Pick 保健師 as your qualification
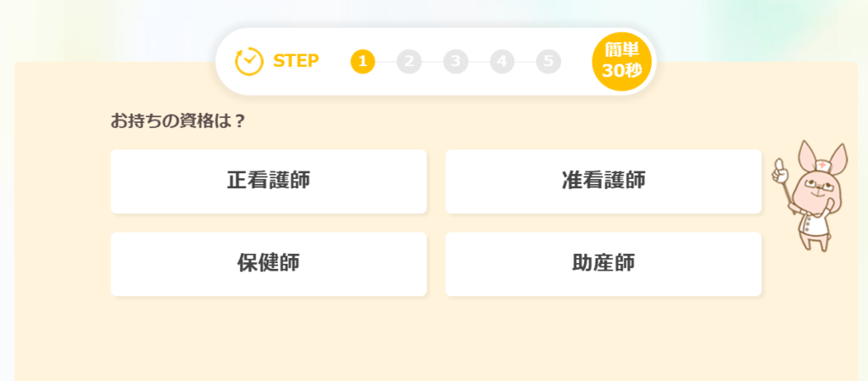Image resolution: width=868 pixels, height=381 pixels. [x=268, y=263]
